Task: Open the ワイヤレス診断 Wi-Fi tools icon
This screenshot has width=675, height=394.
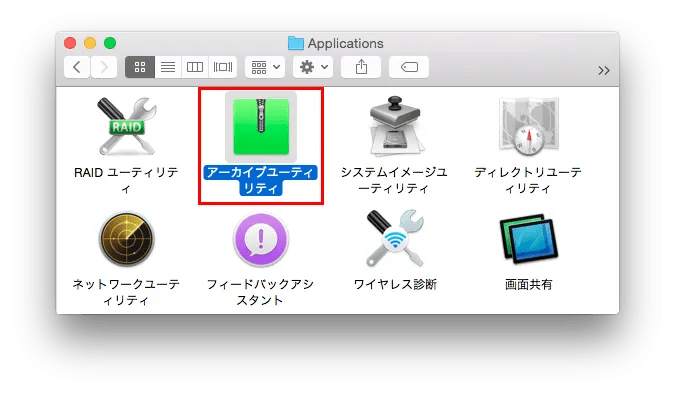Action: (395, 238)
